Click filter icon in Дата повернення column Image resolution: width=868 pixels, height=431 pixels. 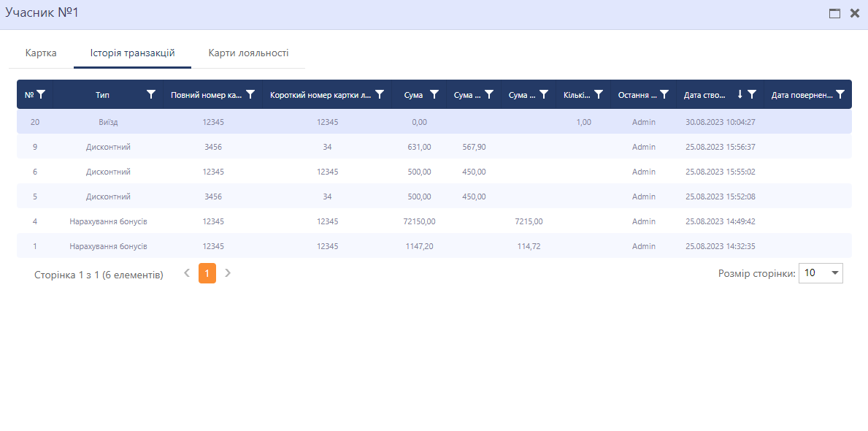pyautogui.click(x=840, y=94)
